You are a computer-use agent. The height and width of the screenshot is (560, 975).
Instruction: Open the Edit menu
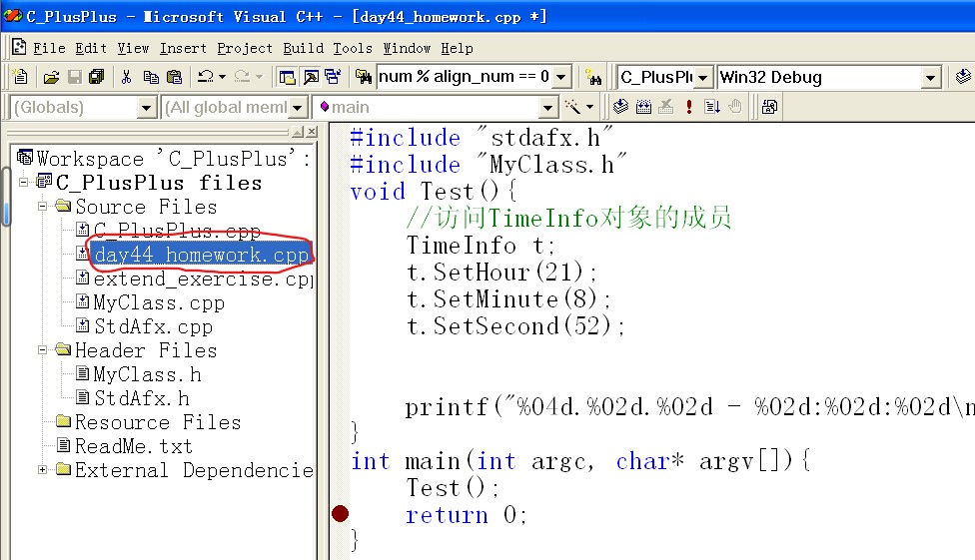point(91,49)
